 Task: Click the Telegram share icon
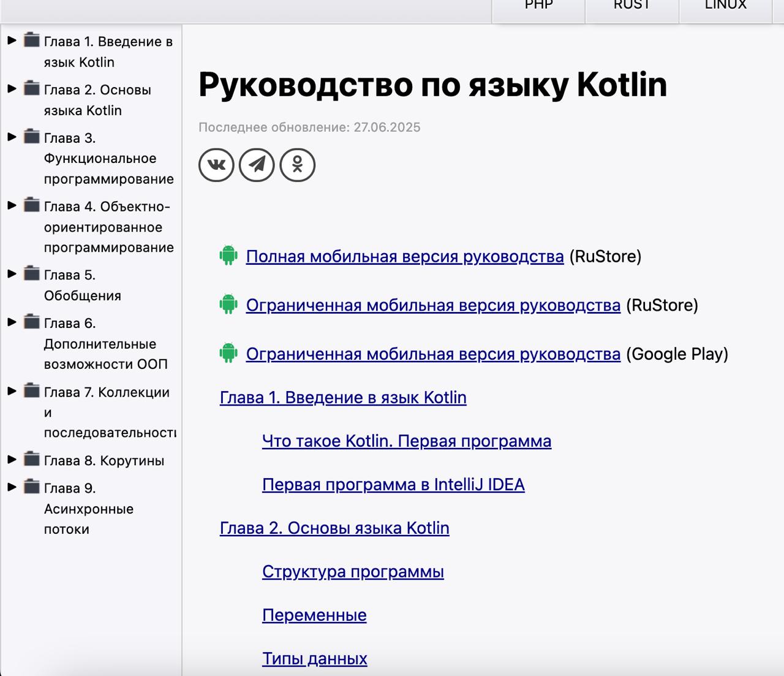[257, 165]
